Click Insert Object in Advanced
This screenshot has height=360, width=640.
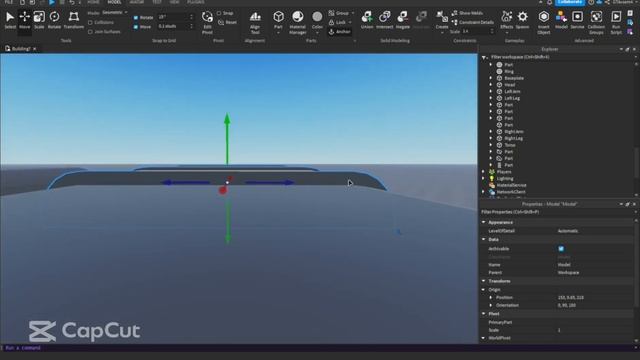544,22
